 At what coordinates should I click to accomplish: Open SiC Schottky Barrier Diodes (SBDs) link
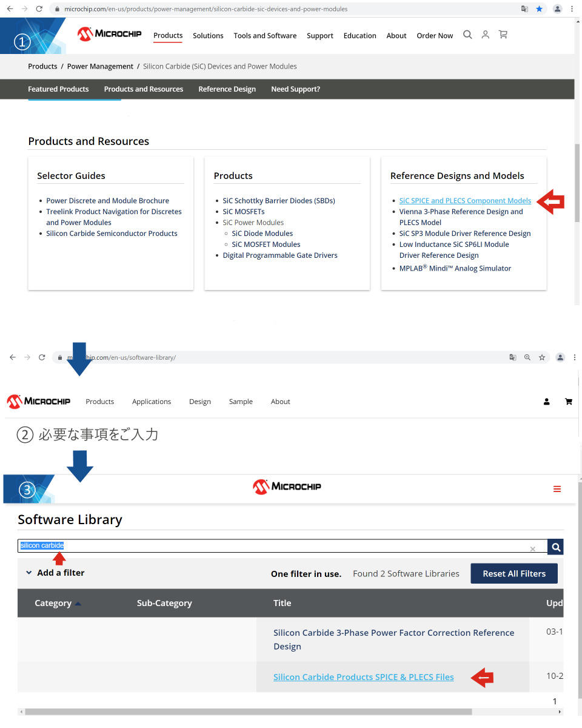coord(279,201)
